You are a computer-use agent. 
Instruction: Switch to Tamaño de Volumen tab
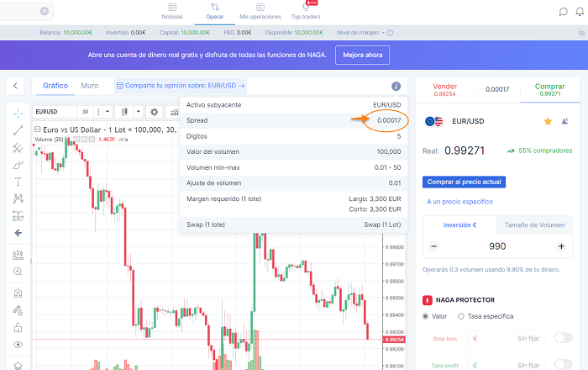coord(535,225)
